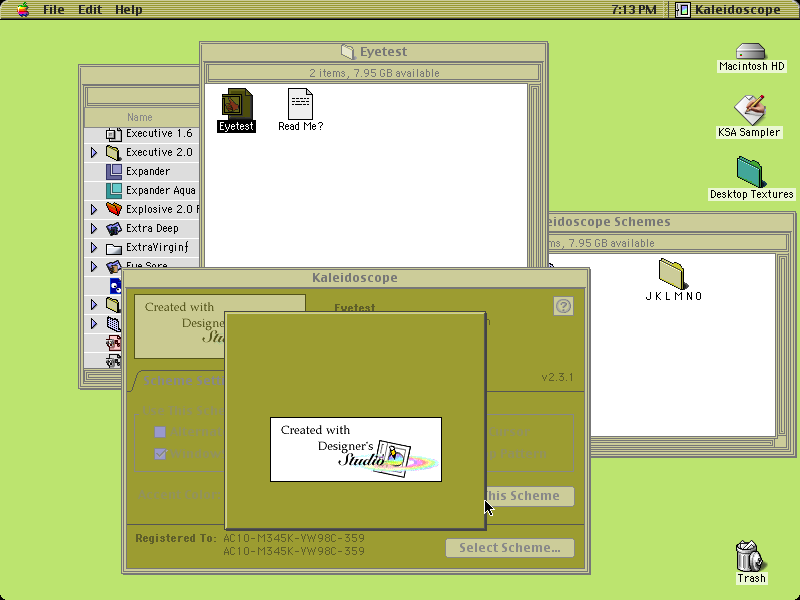Open the File menu
The height and width of the screenshot is (600, 800).
tap(54, 10)
